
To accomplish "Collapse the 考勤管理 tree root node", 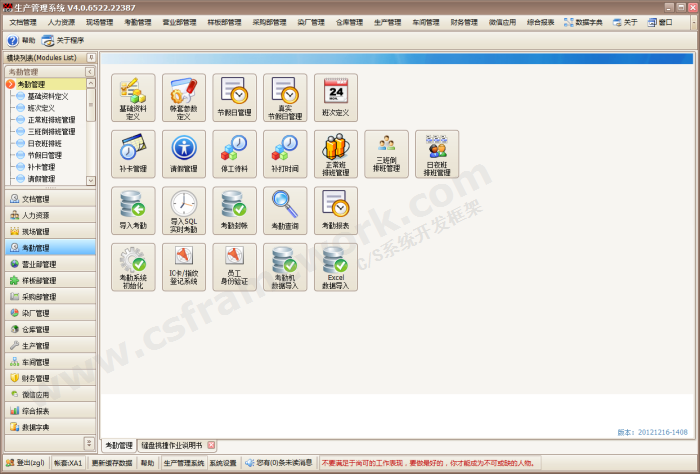I will (x=11, y=84).
